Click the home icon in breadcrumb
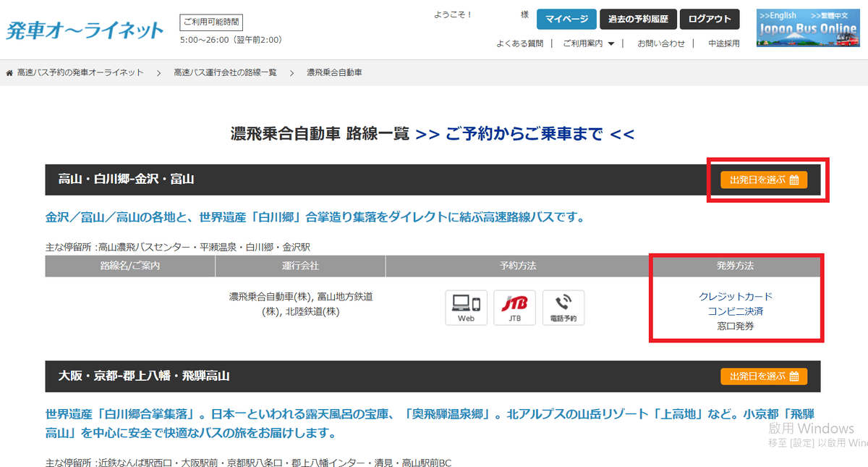The width and height of the screenshot is (868, 467). (x=9, y=73)
